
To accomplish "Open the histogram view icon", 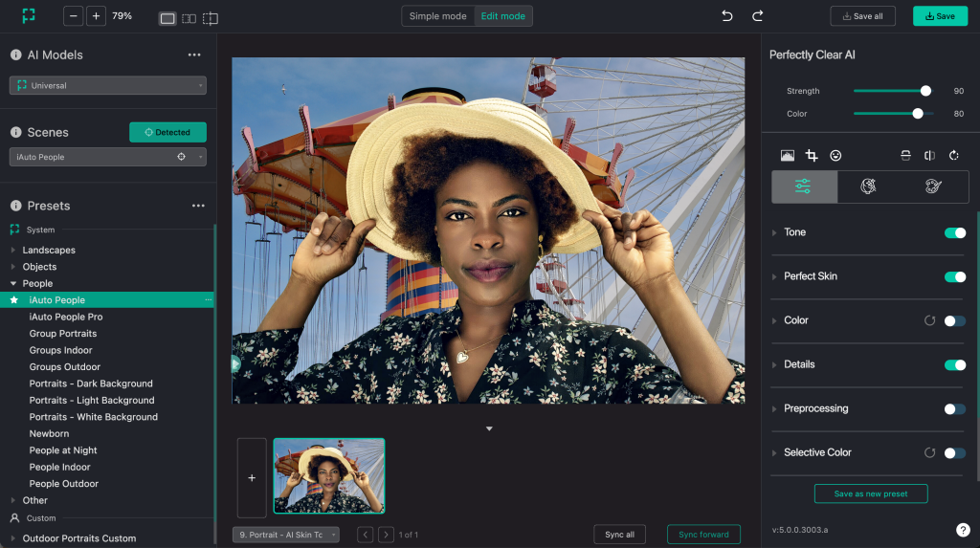I will click(788, 155).
